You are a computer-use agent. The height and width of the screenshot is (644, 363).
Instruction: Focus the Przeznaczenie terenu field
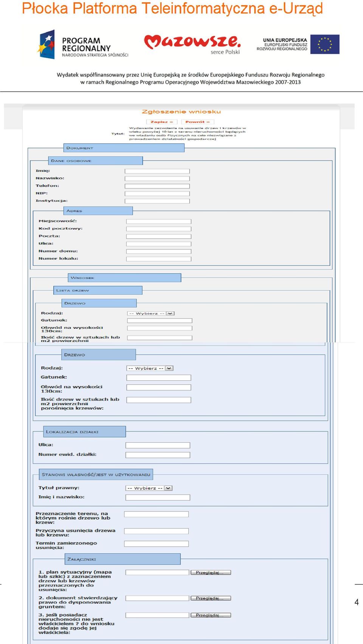pos(157,514)
